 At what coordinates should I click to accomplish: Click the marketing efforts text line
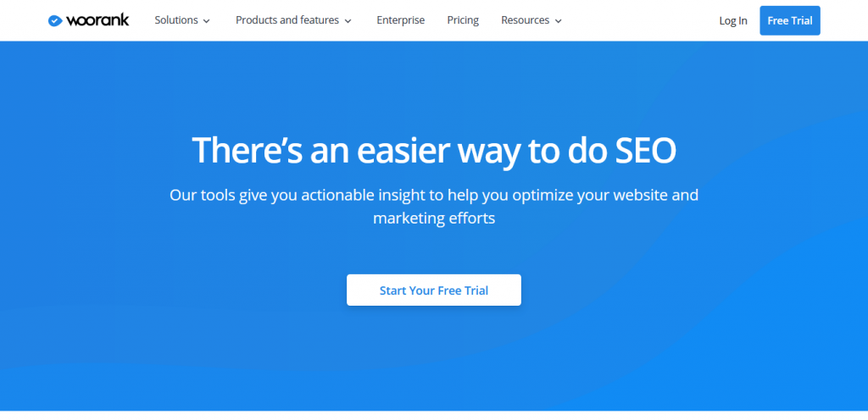point(434,218)
